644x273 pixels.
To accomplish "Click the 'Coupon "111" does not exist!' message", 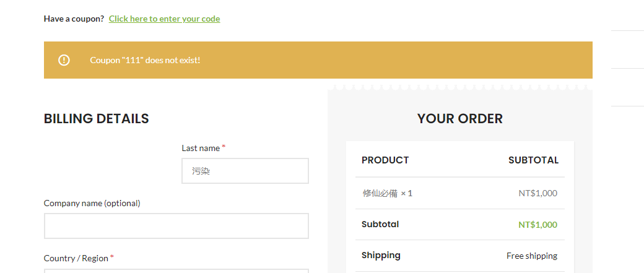I will click(x=145, y=60).
